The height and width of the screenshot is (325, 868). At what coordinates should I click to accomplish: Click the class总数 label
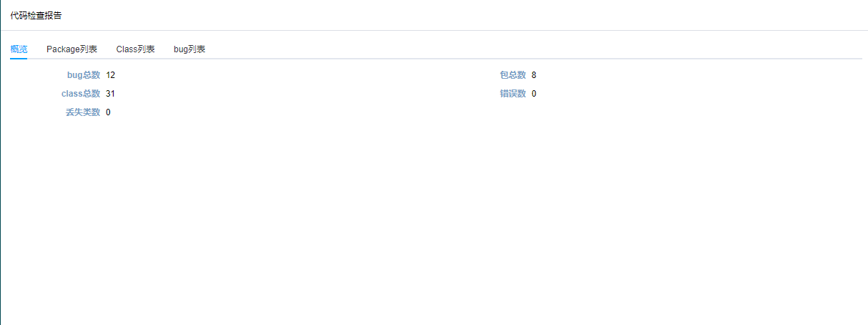point(81,94)
